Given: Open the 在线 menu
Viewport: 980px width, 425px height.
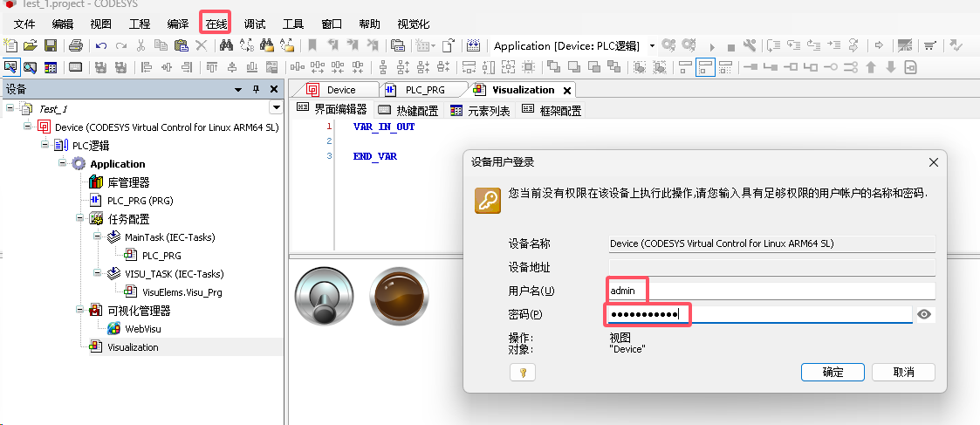Looking at the screenshot, I should point(216,24).
